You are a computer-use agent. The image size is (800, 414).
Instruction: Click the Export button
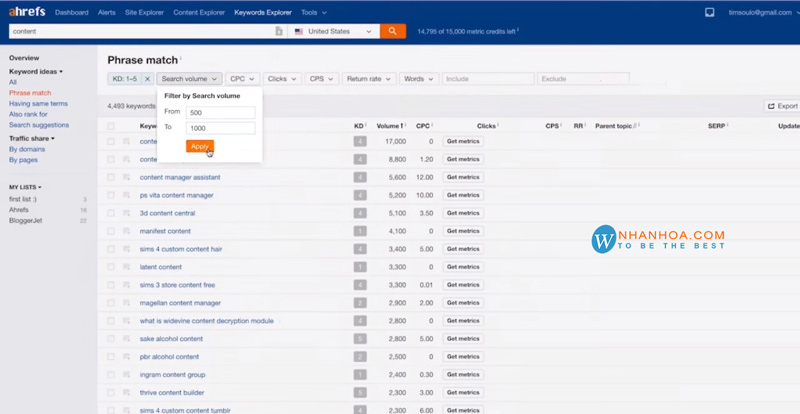click(782, 105)
